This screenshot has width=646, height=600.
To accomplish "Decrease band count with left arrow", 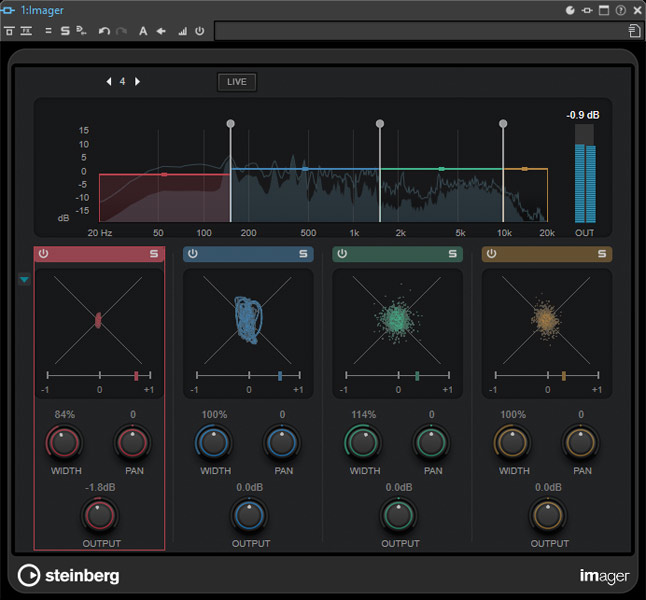I will click(109, 82).
